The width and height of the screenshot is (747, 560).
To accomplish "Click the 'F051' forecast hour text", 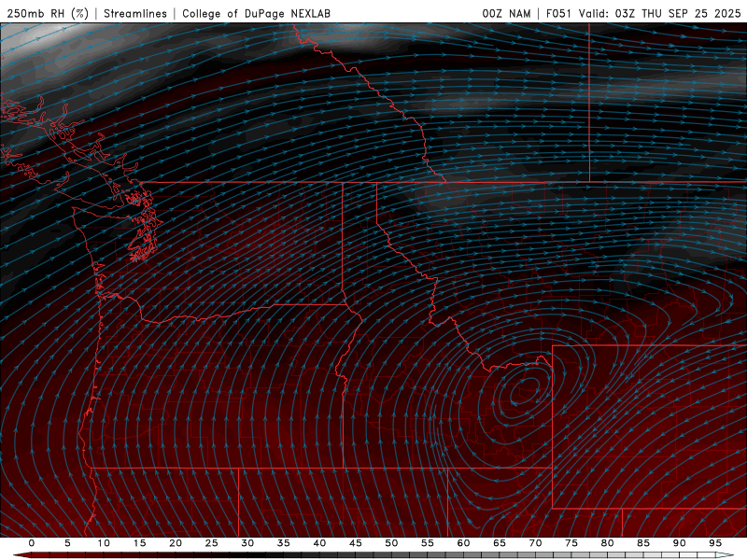I will 559,13.
